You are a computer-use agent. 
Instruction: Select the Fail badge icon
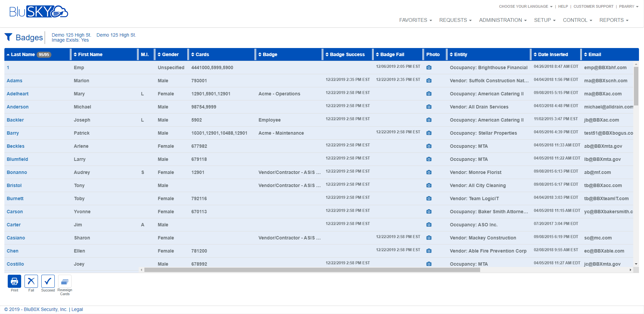[31, 282]
